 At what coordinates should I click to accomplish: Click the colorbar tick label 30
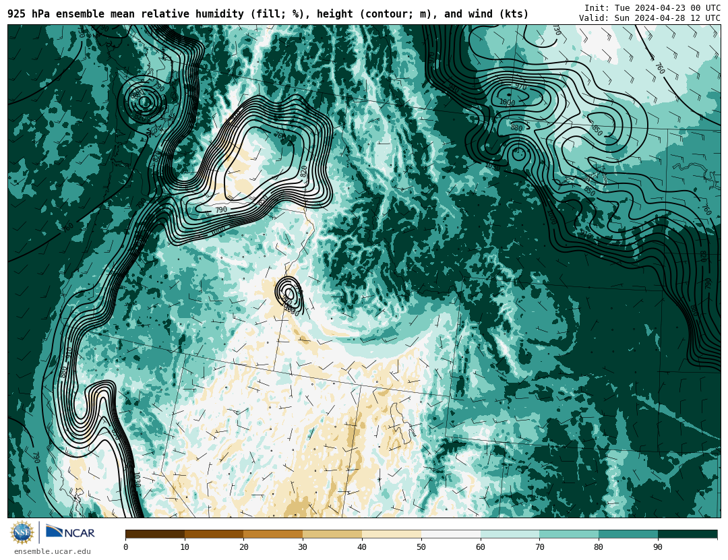click(303, 547)
